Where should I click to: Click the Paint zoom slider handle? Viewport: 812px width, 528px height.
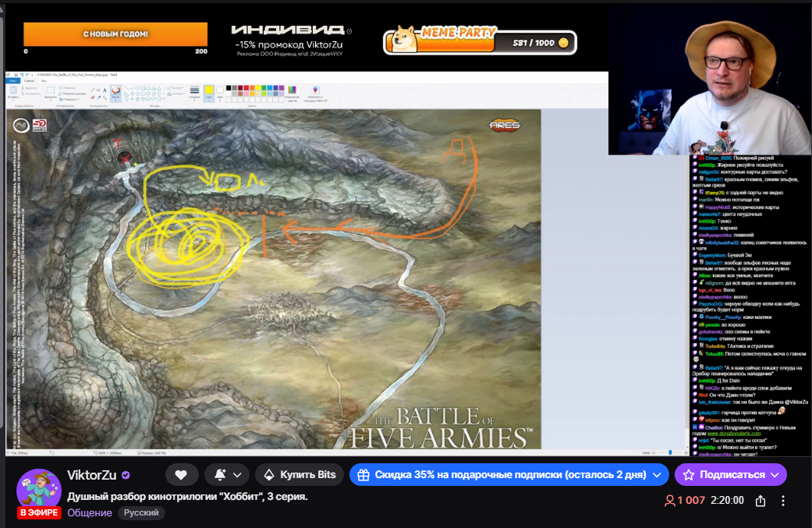tap(670, 452)
